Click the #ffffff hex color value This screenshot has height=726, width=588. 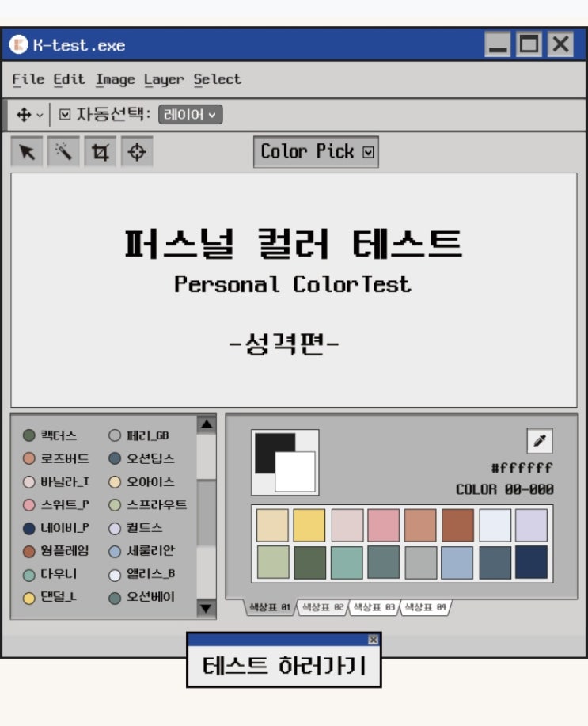pyautogui.click(x=522, y=468)
